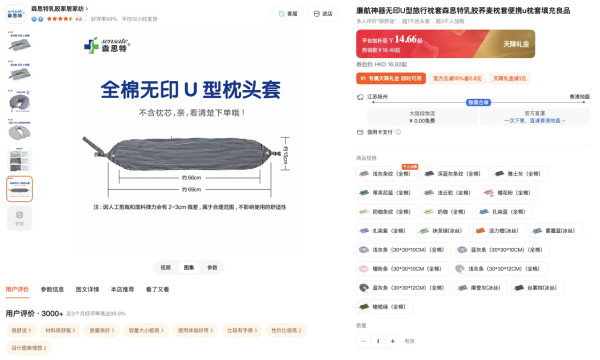Image resolution: width=600 pixels, height=360 pixels.
Task: Choose 蓝灰条（30*30*12CM）option
Action: click(x=403, y=288)
